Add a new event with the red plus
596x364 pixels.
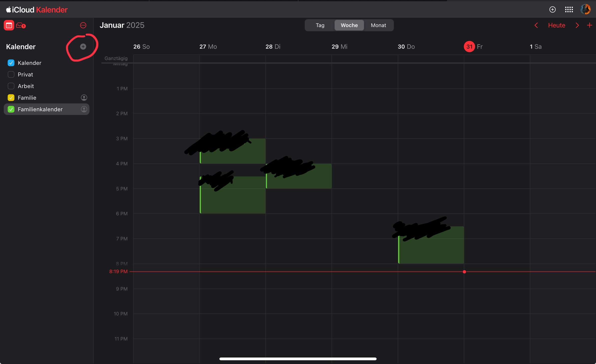click(x=590, y=25)
